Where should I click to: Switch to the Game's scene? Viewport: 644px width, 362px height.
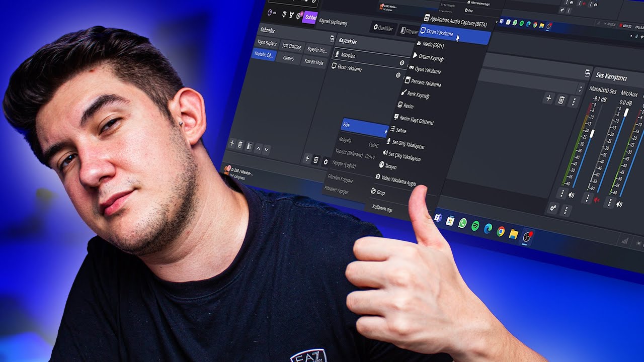[289, 58]
